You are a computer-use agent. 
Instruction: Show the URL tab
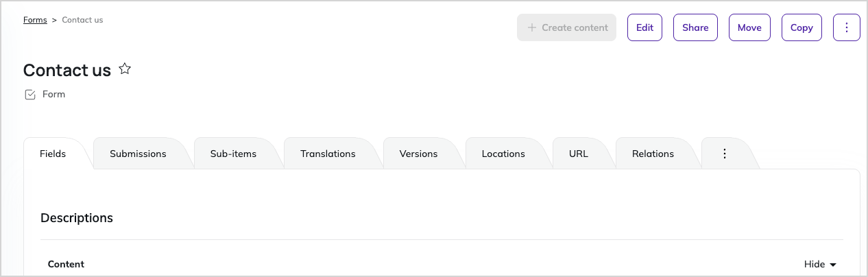[x=579, y=154]
